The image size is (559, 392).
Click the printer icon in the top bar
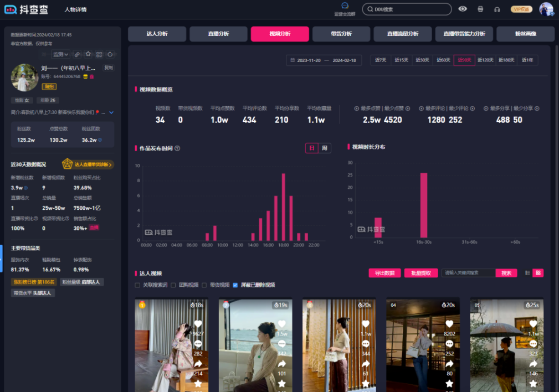(x=480, y=9)
